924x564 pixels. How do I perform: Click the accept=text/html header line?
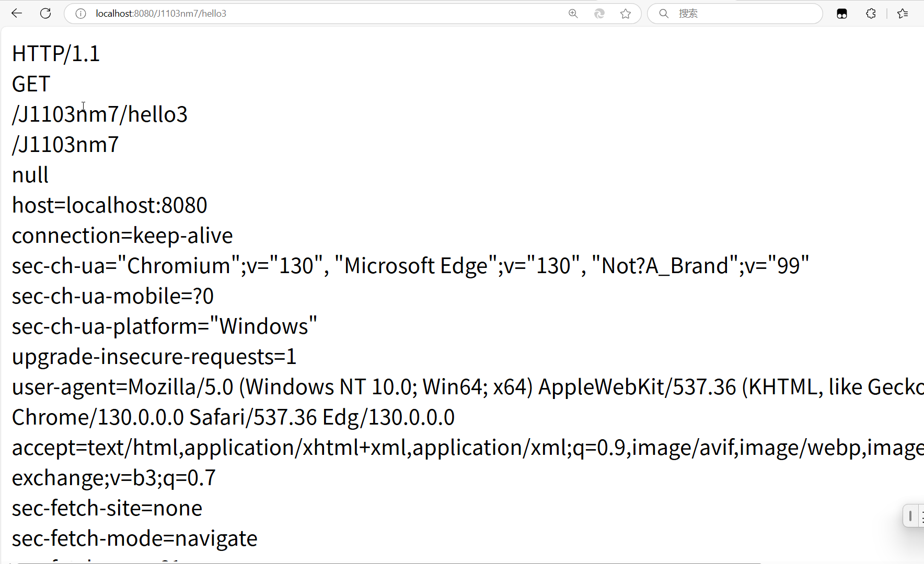click(468, 448)
